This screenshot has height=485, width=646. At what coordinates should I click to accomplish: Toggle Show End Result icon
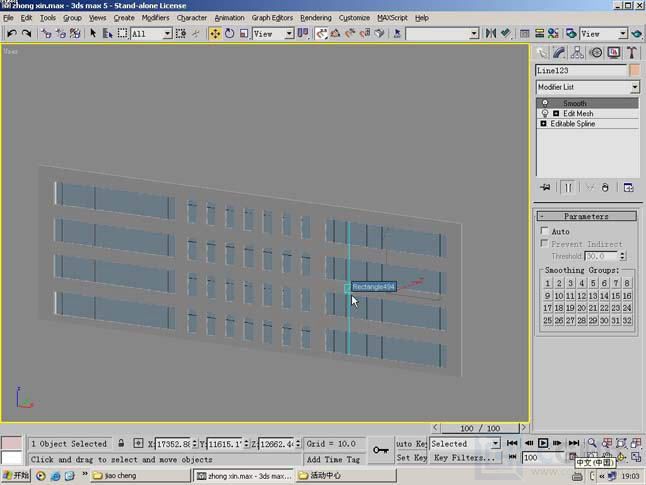568,187
